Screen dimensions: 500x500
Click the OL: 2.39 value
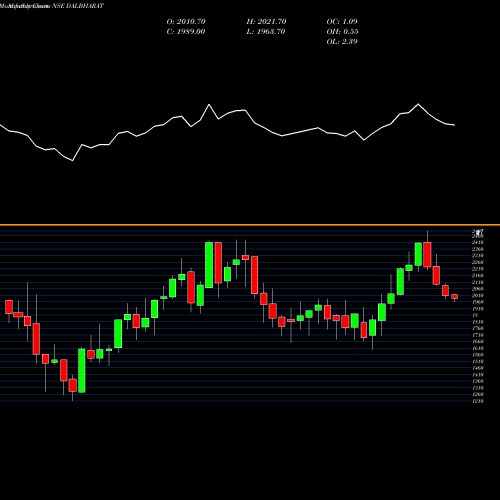point(342,42)
